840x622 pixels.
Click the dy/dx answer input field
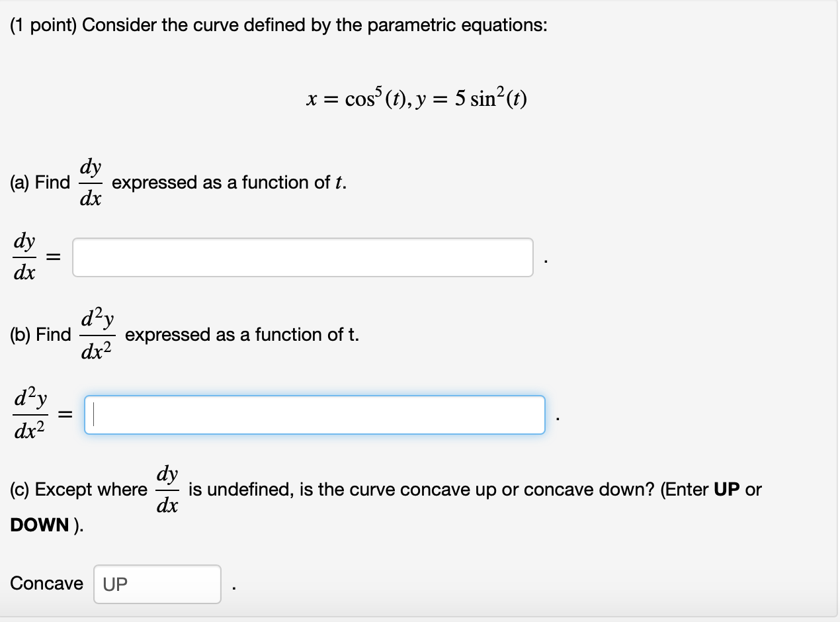(x=302, y=257)
